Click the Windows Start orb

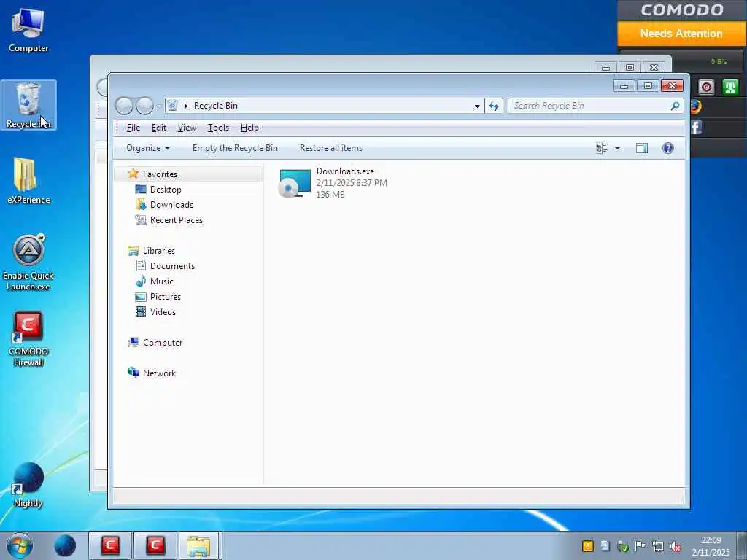click(x=20, y=545)
